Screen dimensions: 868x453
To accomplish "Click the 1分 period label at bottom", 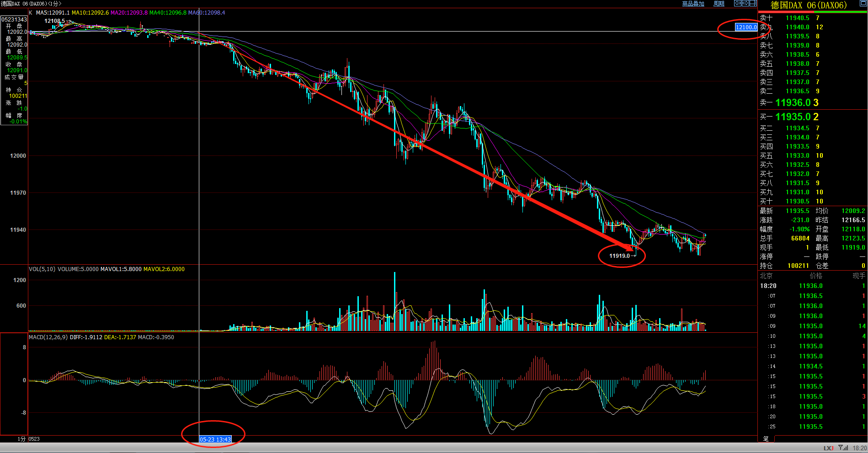I will pyautogui.click(x=21, y=439).
